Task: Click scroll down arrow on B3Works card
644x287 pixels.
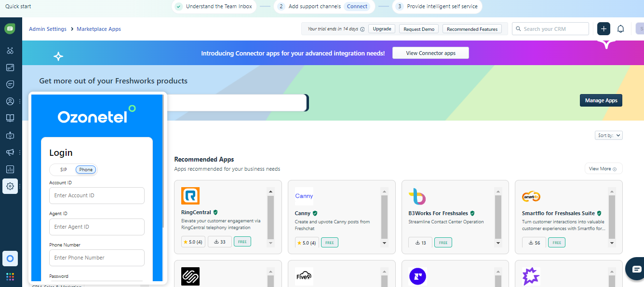Action: (x=498, y=243)
